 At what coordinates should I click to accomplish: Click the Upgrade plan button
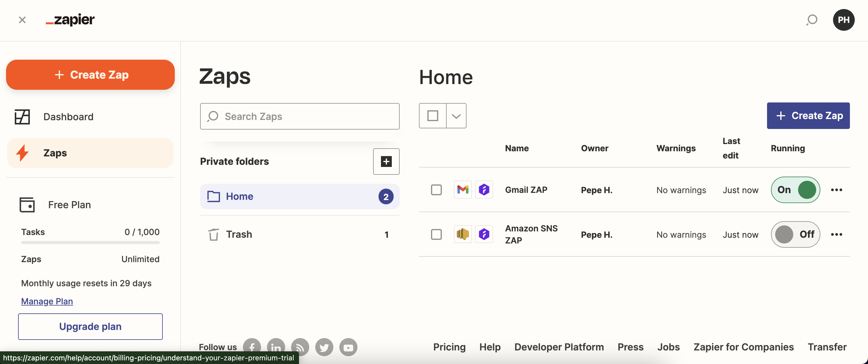point(90,327)
